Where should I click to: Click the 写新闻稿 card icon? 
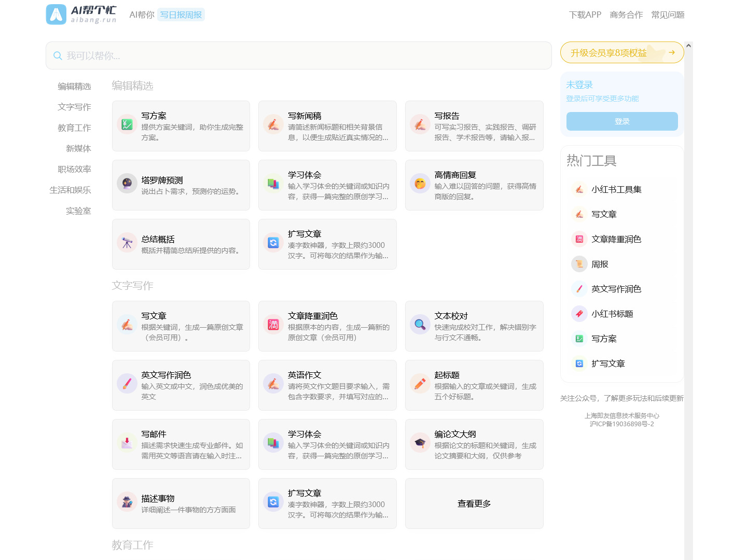273,124
